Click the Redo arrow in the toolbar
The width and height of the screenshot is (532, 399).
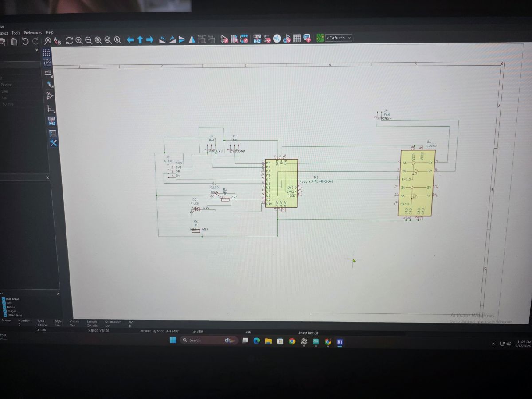pyautogui.click(x=35, y=41)
